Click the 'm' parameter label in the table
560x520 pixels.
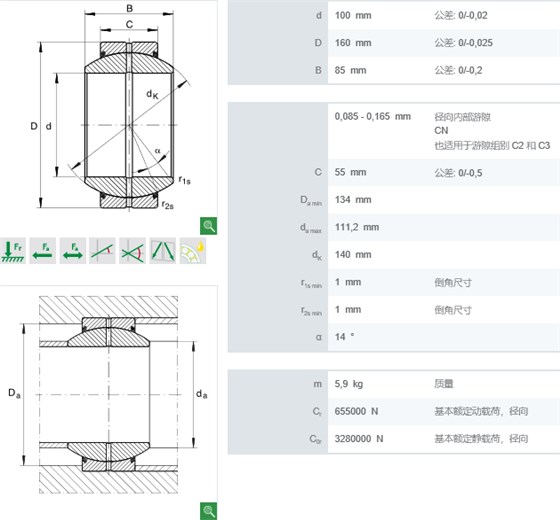coord(318,384)
